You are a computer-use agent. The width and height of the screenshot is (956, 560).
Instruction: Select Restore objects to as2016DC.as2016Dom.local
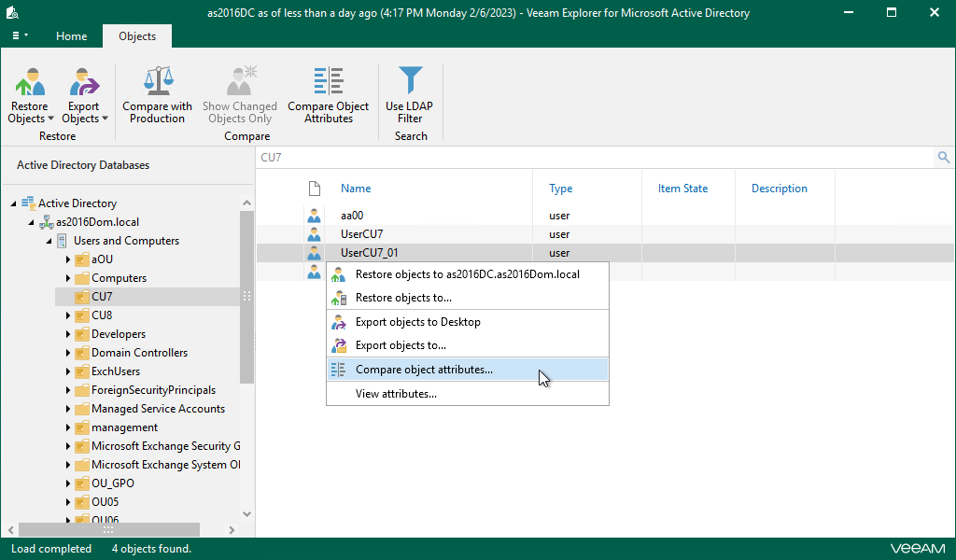click(467, 274)
